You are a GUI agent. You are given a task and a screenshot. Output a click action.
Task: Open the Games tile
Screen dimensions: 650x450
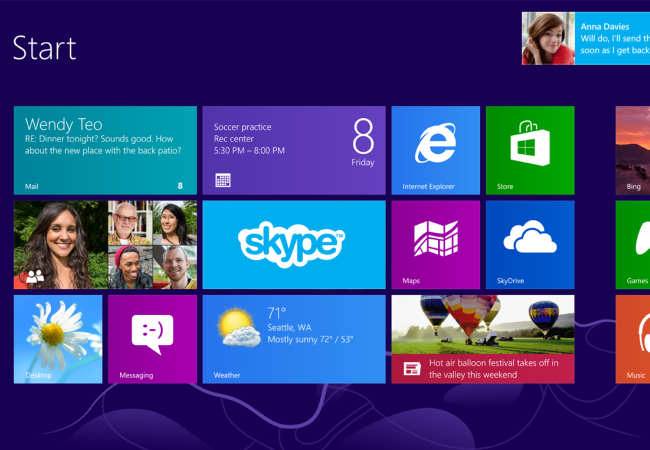[633, 245]
